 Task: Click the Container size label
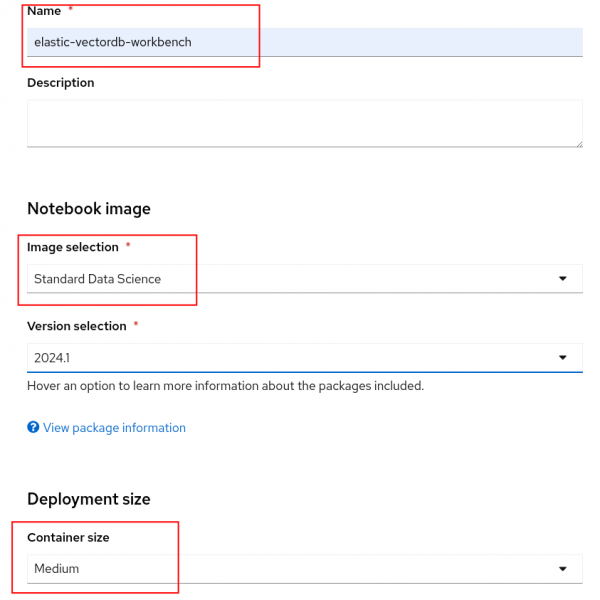[x=68, y=538]
